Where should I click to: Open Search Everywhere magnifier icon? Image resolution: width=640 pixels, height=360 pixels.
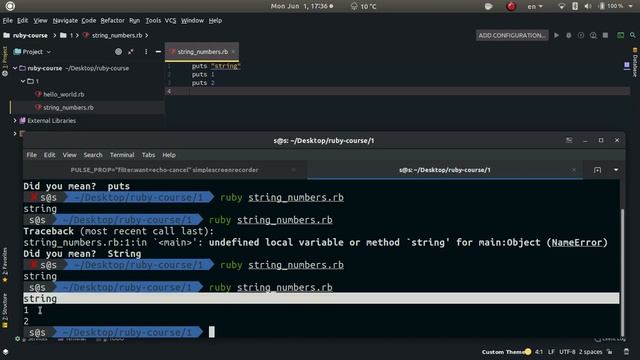point(633,36)
